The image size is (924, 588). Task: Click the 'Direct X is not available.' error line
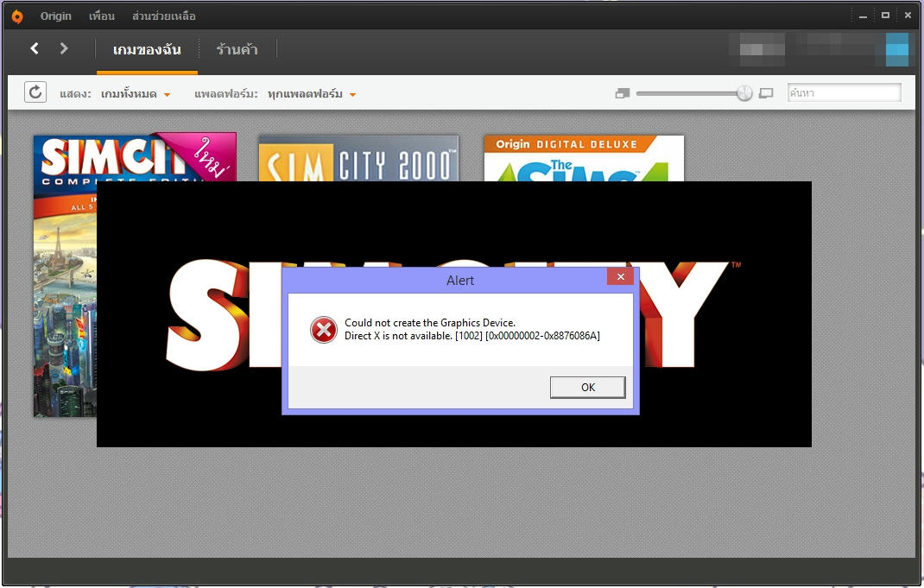[472, 336]
